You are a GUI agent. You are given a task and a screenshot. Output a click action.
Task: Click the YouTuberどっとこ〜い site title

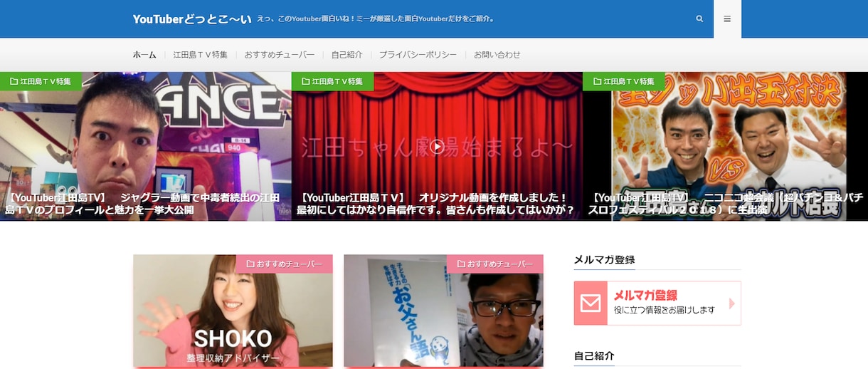click(x=191, y=19)
